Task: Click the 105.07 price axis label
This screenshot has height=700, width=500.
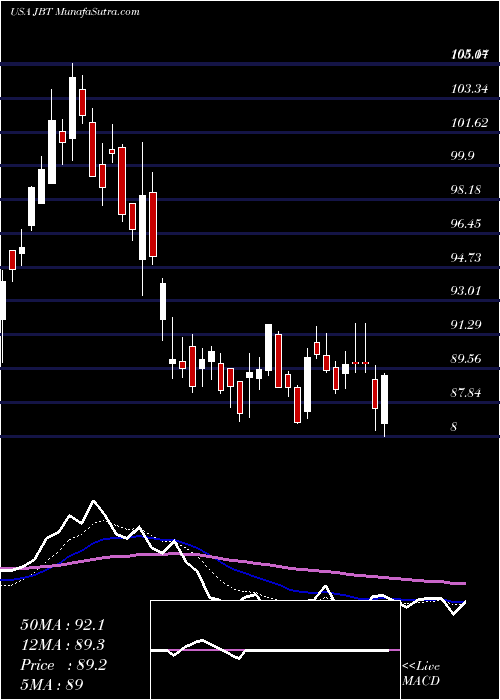Action: pos(469,55)
